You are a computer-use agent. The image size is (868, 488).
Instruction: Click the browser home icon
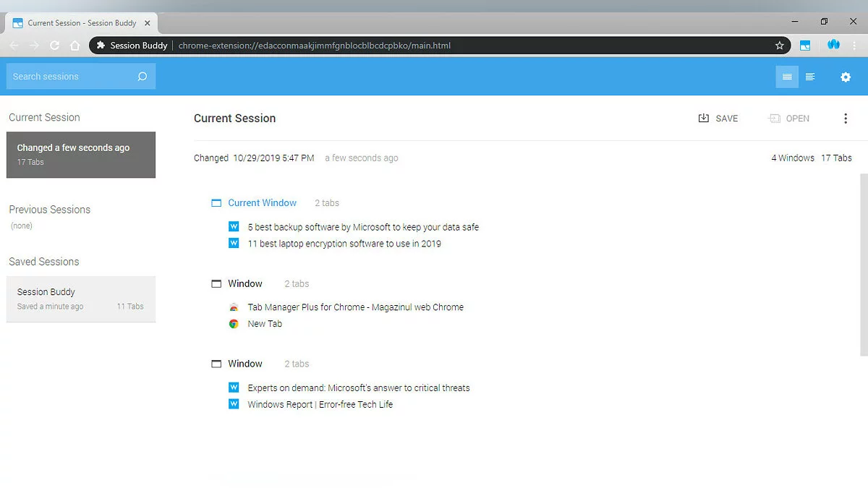[75, 46]
